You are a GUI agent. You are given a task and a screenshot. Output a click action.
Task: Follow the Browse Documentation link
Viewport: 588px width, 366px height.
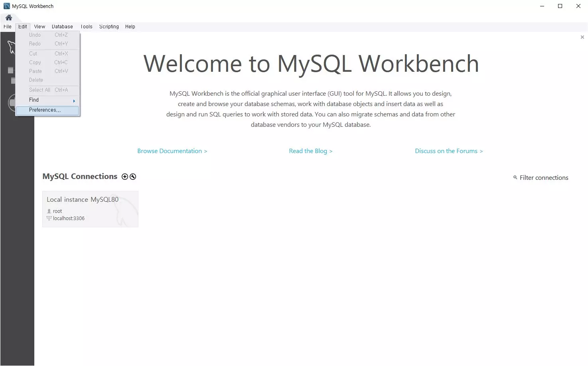coord(172,151)
